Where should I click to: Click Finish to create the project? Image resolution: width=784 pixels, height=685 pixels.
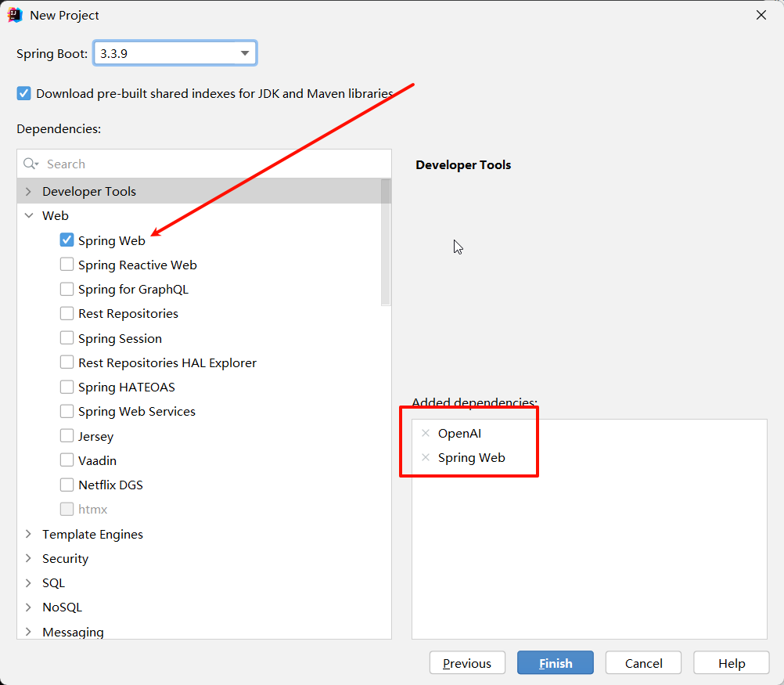pyautogui.click(x=555, y=663)
